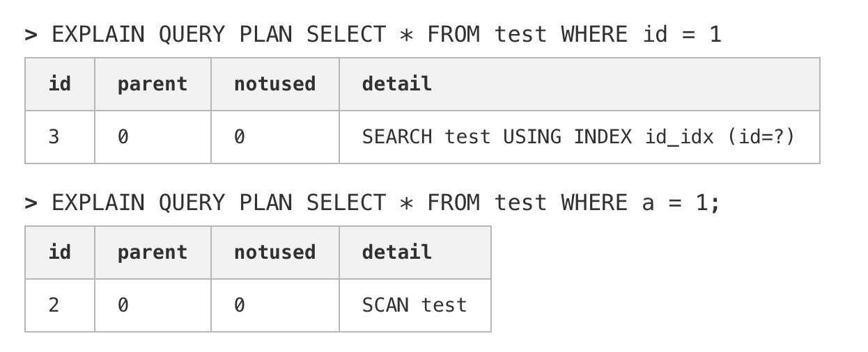Select the parent header in the SCAN result table

(153, 253)
